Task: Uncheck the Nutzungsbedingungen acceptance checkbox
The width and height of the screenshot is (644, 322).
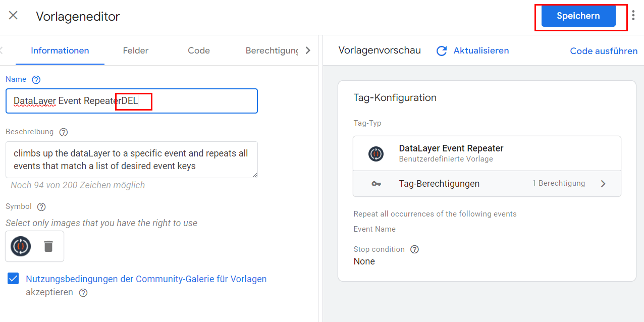Action: coord(13,279)
